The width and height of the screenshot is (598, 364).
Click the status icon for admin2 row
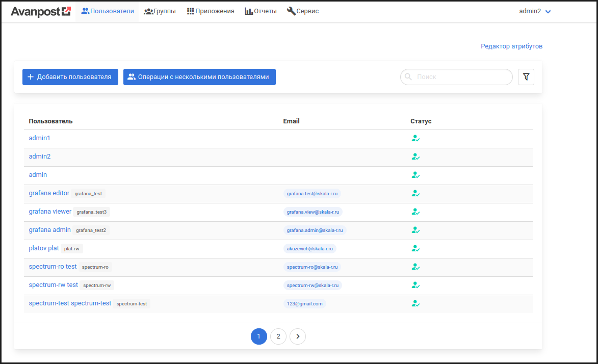click(x=415, y=157)
